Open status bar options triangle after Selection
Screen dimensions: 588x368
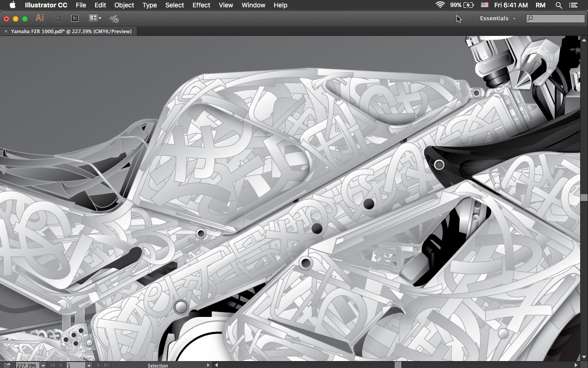point(208,365)
